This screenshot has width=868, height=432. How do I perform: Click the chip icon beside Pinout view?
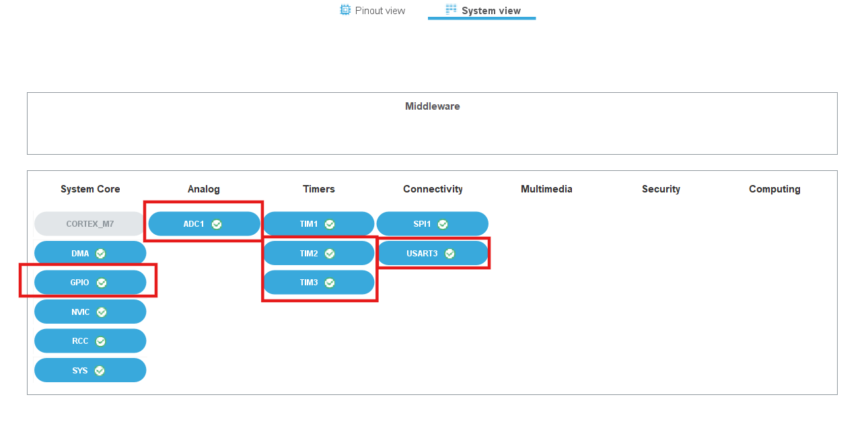(345, 10)
